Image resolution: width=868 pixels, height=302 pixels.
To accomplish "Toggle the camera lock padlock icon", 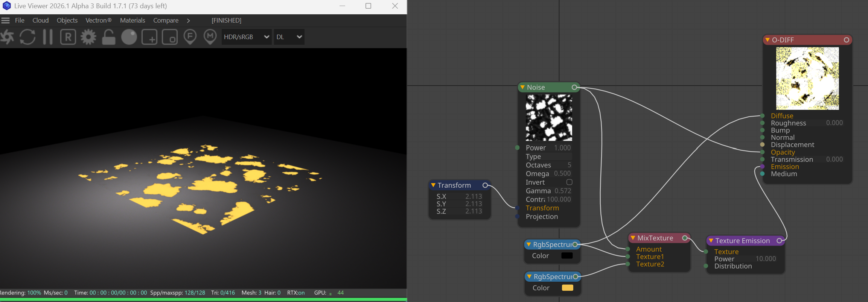I will point(109,37).
